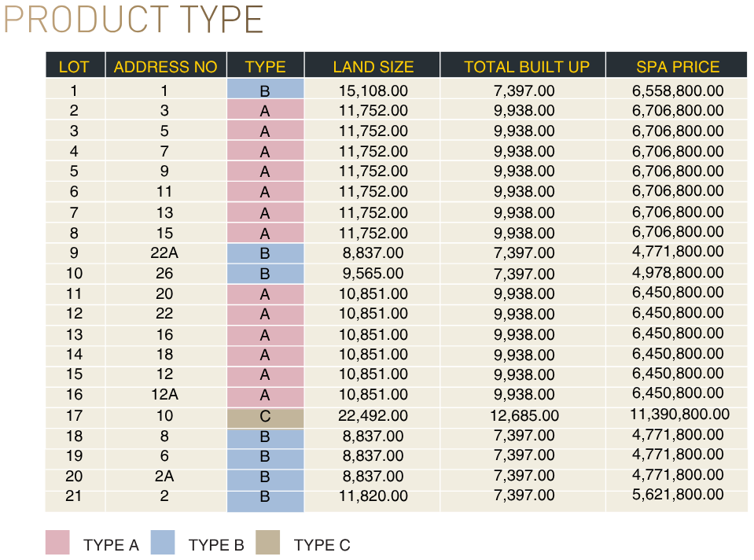Click the LAND SIZE column header
This screenshot has height=560, width=754.
pos(373,67)
